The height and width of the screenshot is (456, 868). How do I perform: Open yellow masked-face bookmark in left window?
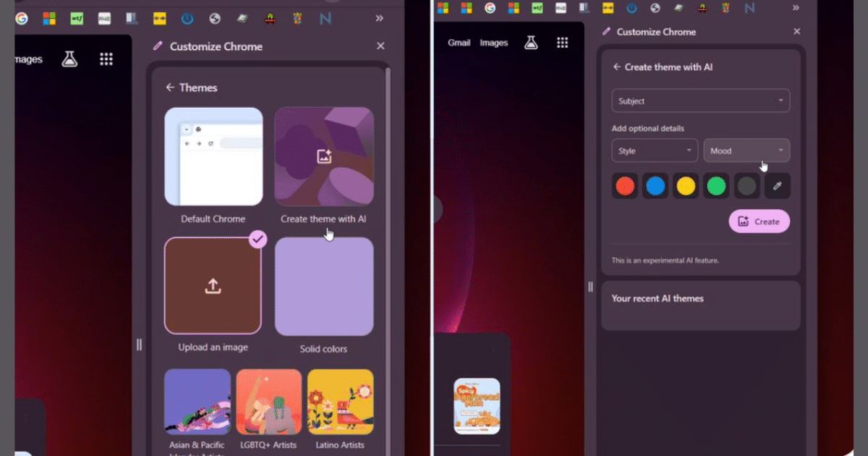coord(159,18)
